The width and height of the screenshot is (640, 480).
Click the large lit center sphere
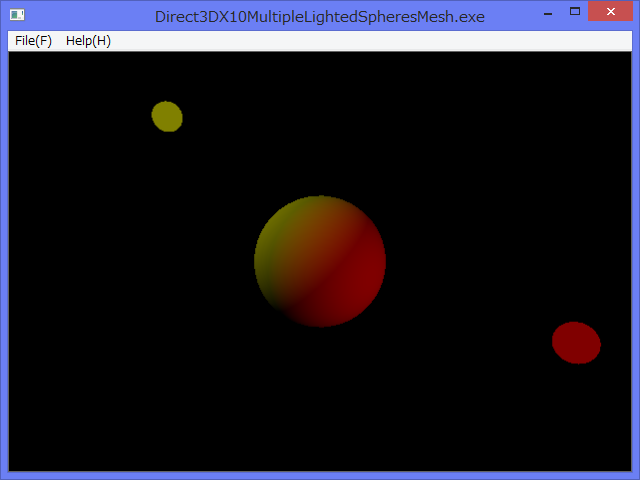(x=320, y=261)
